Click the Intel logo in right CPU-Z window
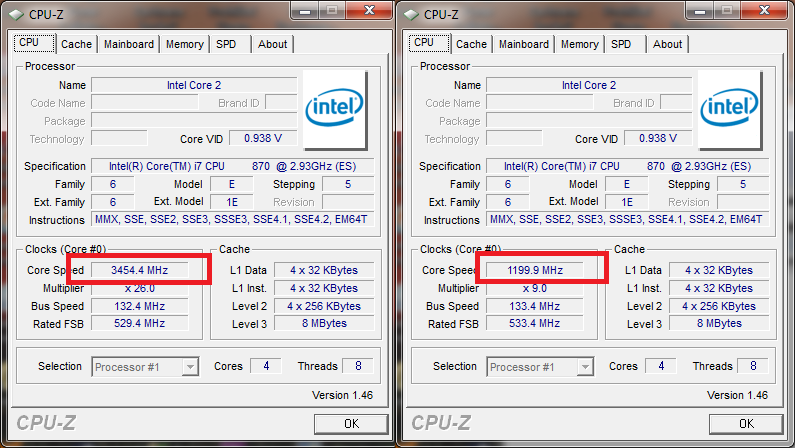Screen dimensions: 796x448 [x=730, y=110]
